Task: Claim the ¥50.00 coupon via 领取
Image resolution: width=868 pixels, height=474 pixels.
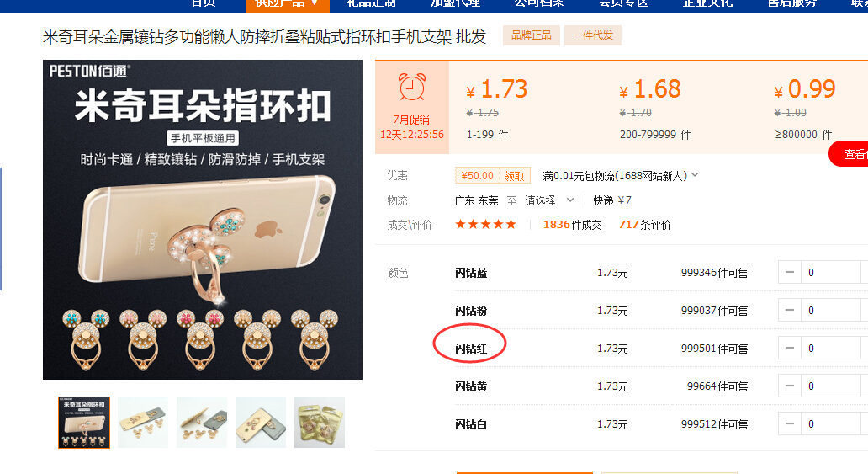Action: pos(514,176)
